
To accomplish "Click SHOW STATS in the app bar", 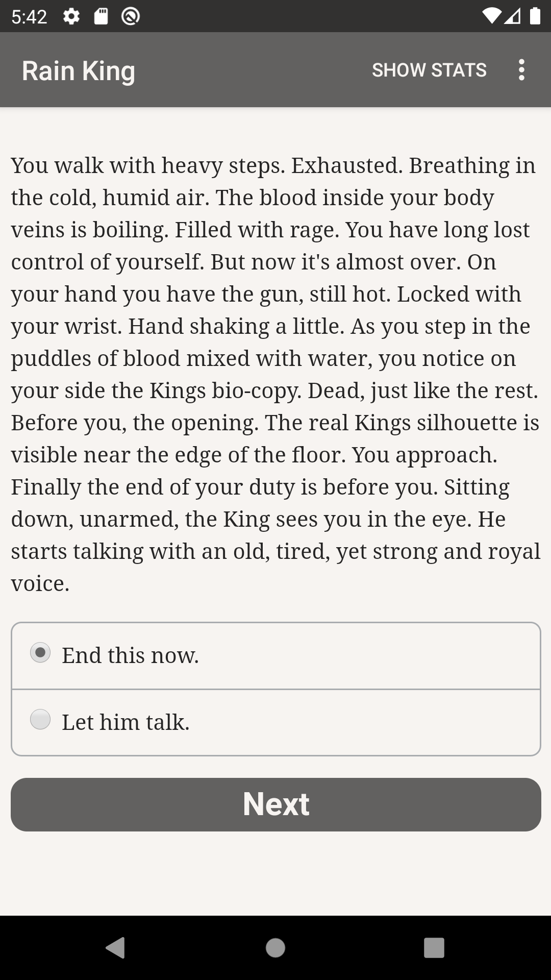I will 429,70.
